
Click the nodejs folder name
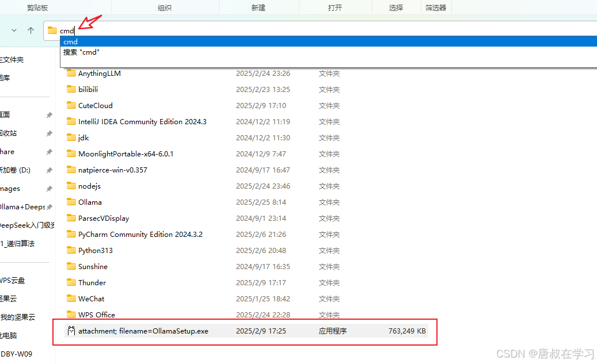pos(89,186)
